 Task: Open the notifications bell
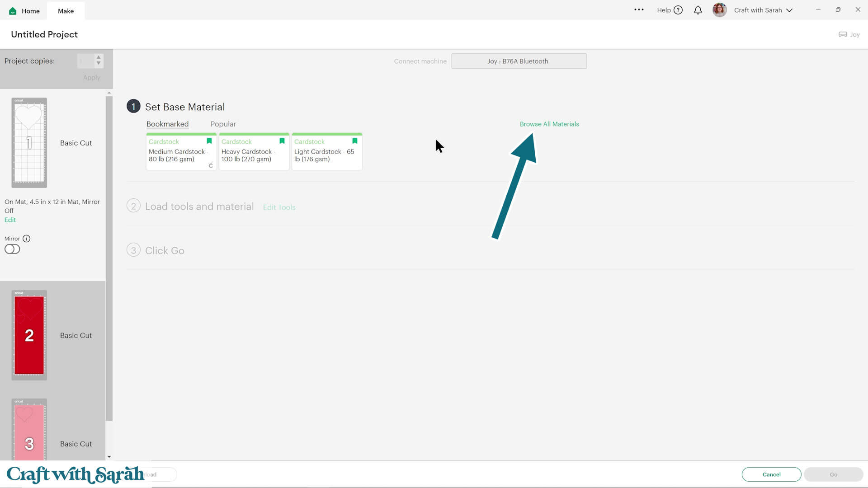coord(698,10)
